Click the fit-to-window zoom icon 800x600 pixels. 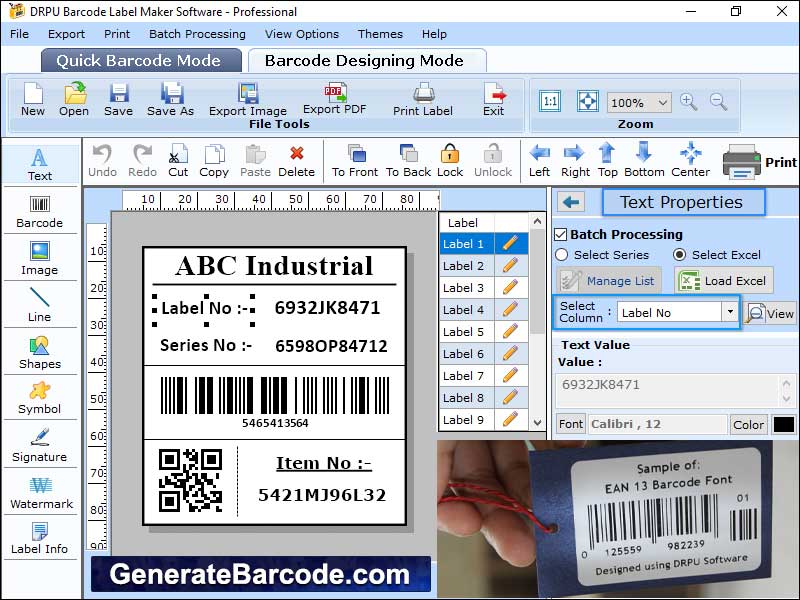(588, 101)
